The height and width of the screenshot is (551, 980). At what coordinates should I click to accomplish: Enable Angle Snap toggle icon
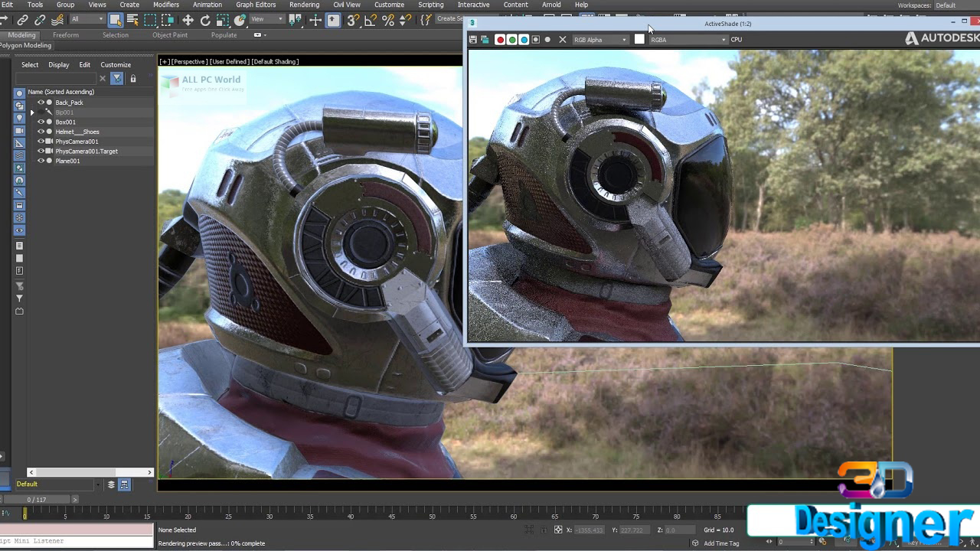[371, 21]
